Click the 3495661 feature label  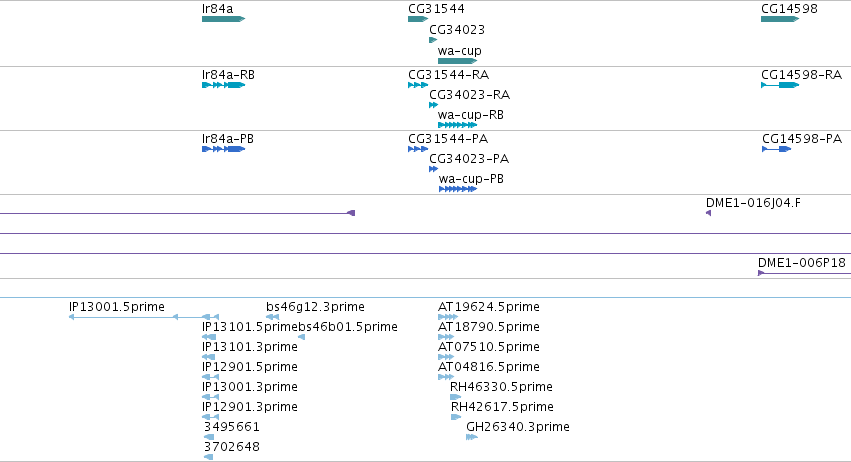232,427
